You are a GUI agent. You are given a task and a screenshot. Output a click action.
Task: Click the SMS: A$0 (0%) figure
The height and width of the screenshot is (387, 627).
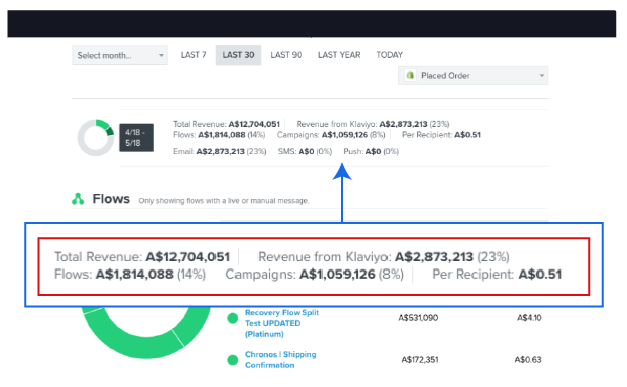tap(305, 151)
